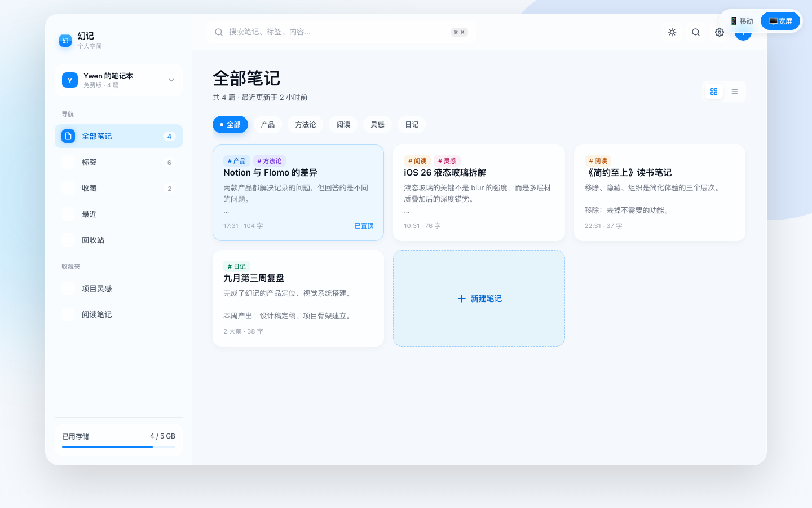Click the 已用存储 progress bar
The height and width of the screenshot is (508, 812).
point(118,447)
